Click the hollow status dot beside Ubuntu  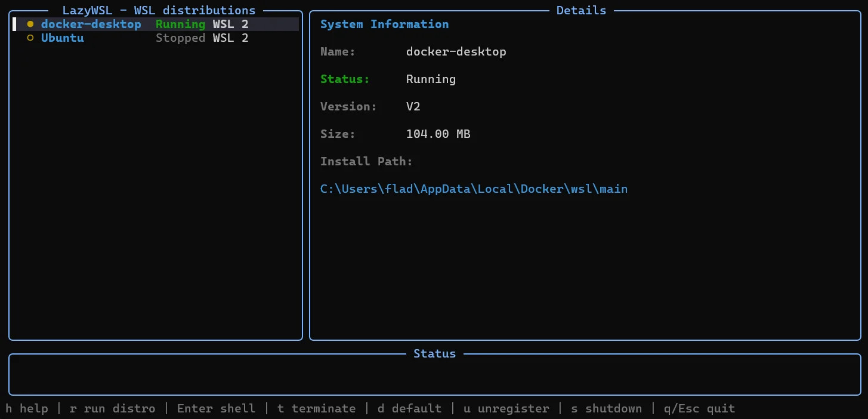tap(30, 38)
